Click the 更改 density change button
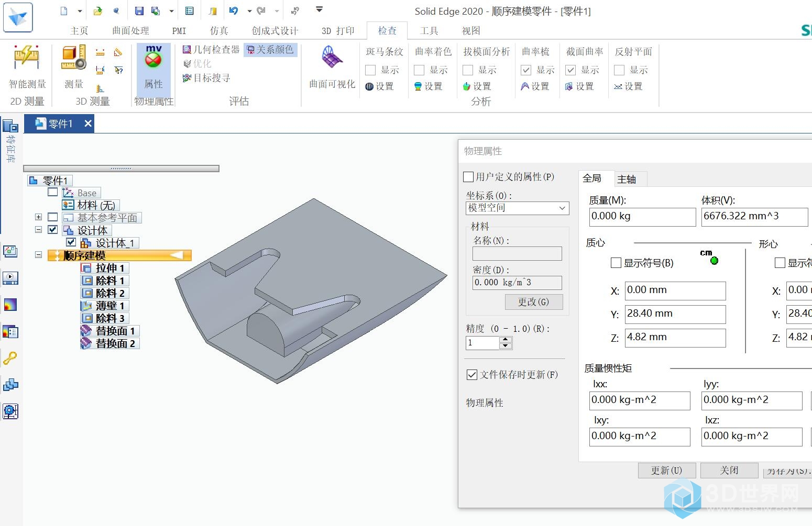The width and height of the screenshot is (812, 526). [534, 302]
